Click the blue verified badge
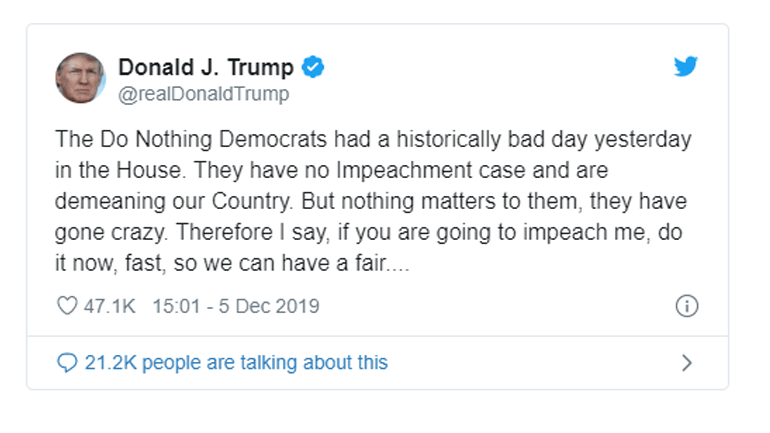The image size is (770, 433). click(x=313, y=68)
